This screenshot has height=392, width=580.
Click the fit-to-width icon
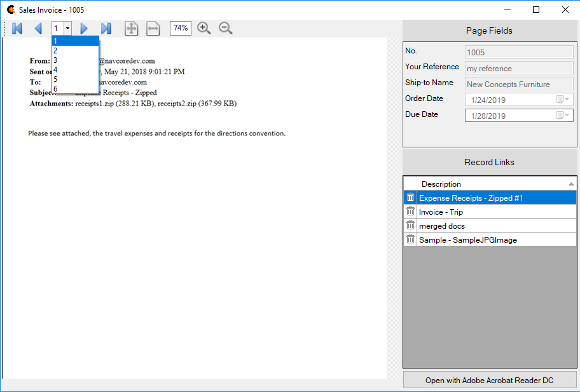153,29
